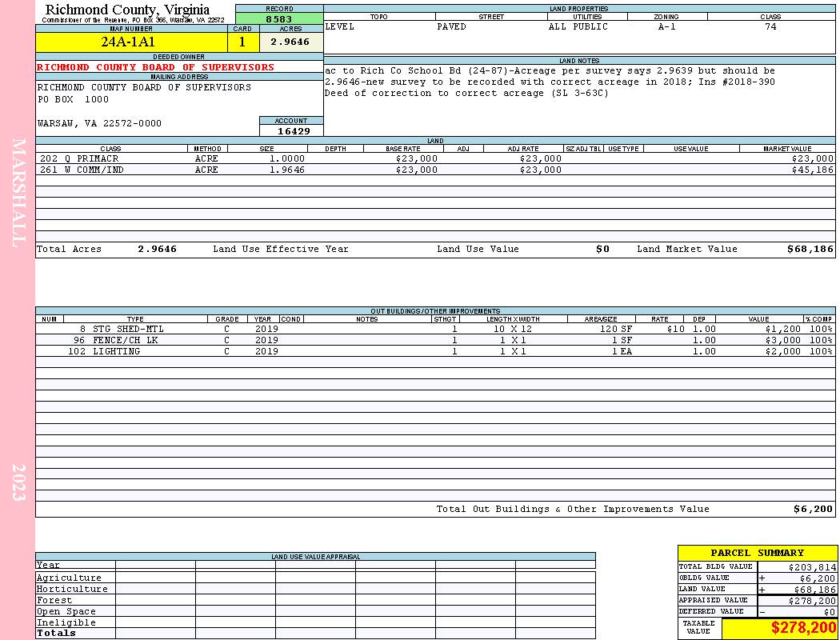
Task: Select the $2,000 lighting value
Action: point(782,351)
